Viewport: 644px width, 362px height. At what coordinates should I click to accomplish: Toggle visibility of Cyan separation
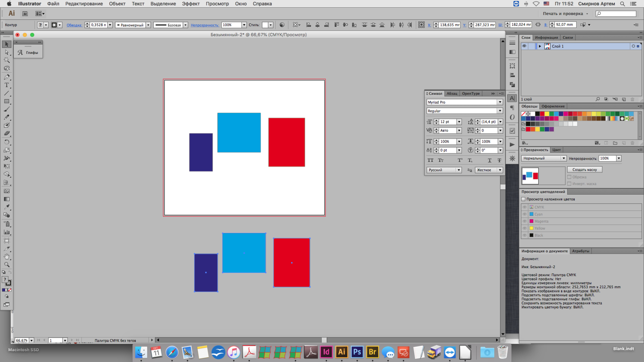tap(524, 214)
